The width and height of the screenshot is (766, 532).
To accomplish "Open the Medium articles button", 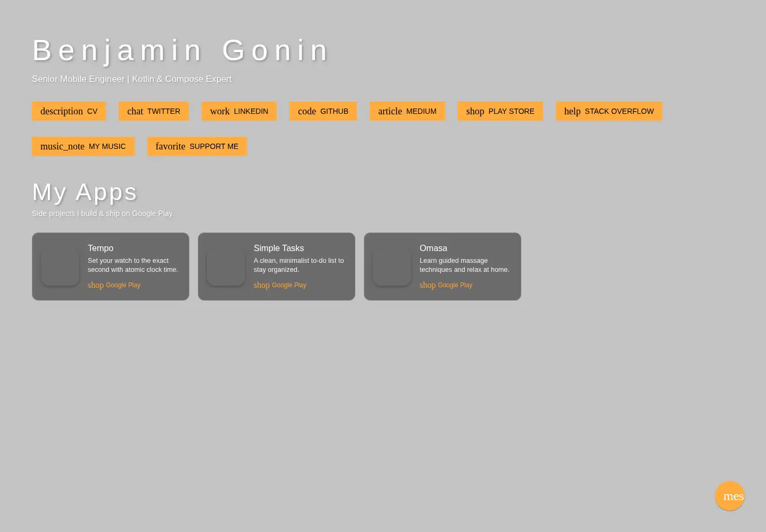I will 407,111.
